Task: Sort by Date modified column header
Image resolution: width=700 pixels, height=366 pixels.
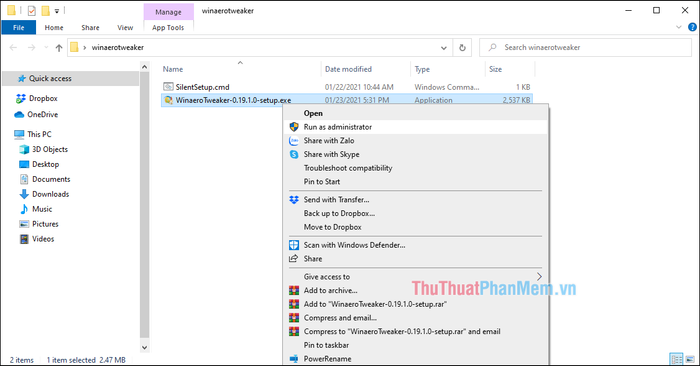Action: [x=366, y=69]
